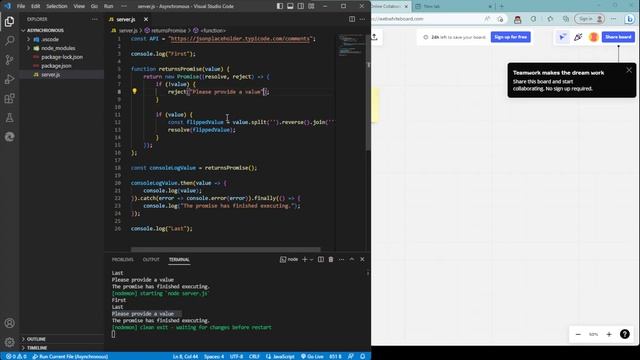Open the Source Control view

[x=9, y=60]
